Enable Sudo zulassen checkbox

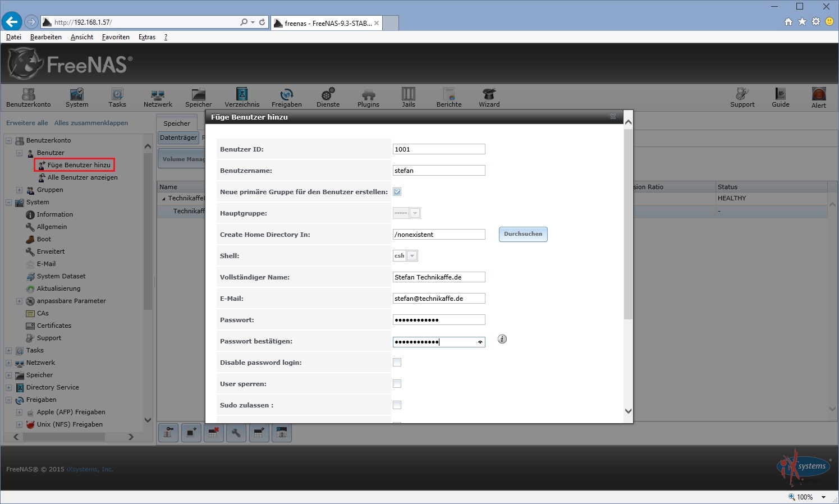[397, 405]
